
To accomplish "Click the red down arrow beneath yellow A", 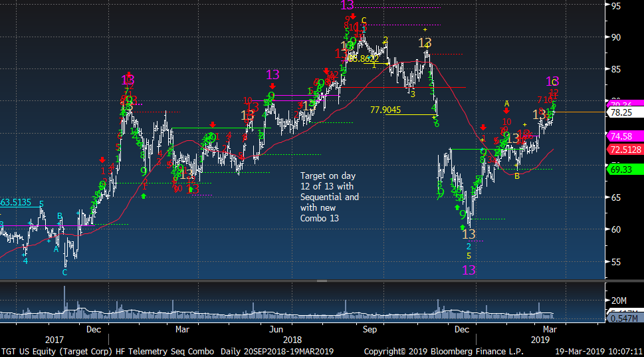I will click(506, 111).
